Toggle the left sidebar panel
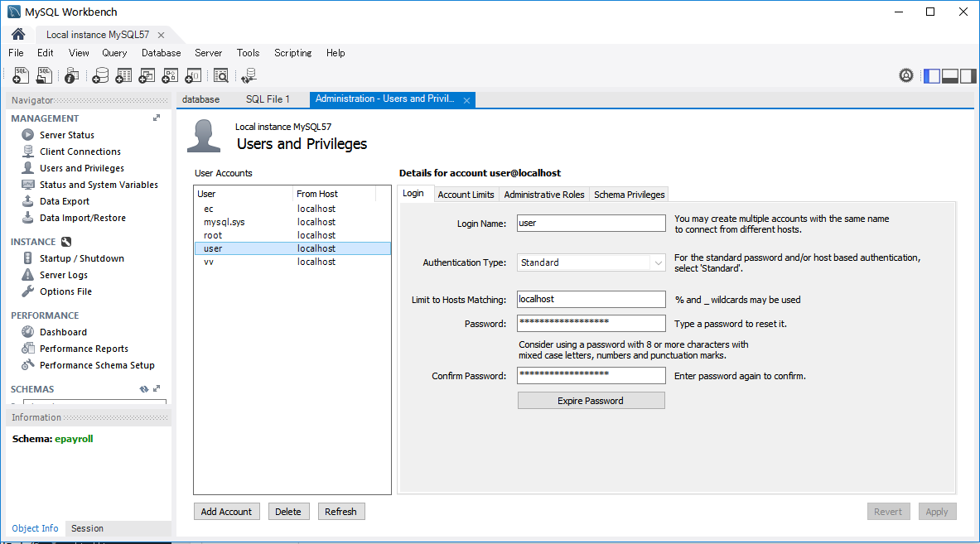Screen dimensions: 980x544 click(932, 76)
